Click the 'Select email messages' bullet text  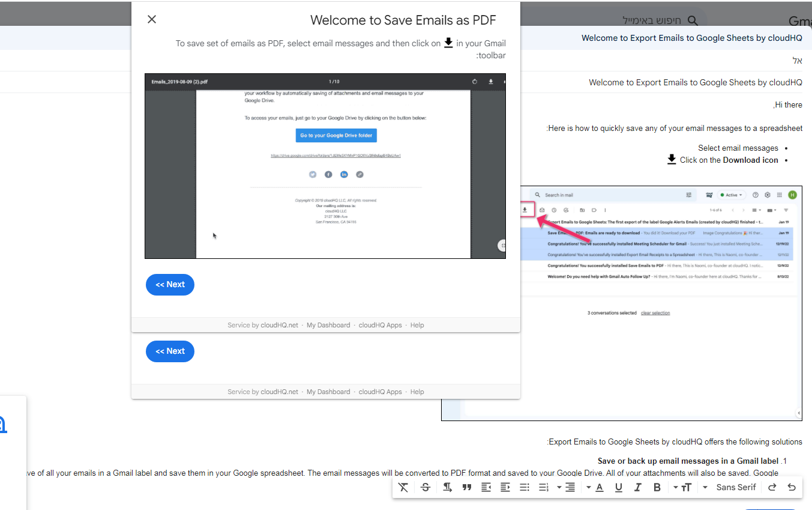click(738, 148)
